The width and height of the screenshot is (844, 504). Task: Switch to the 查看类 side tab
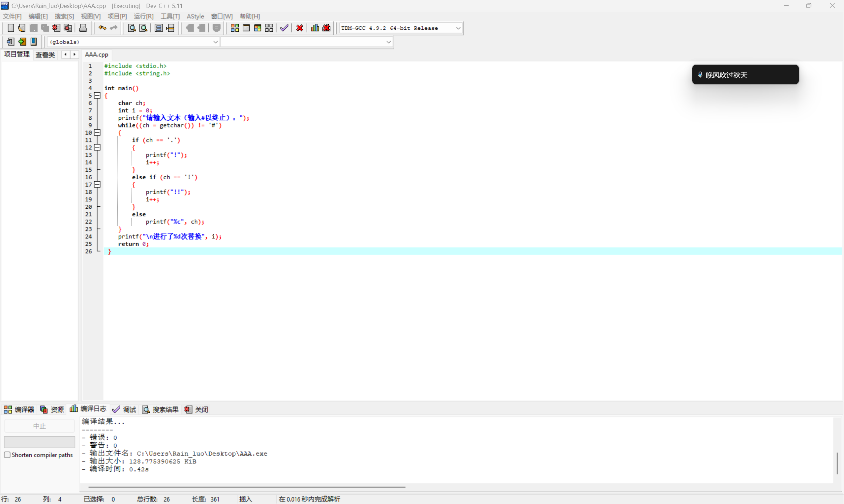tap(45, 55)
